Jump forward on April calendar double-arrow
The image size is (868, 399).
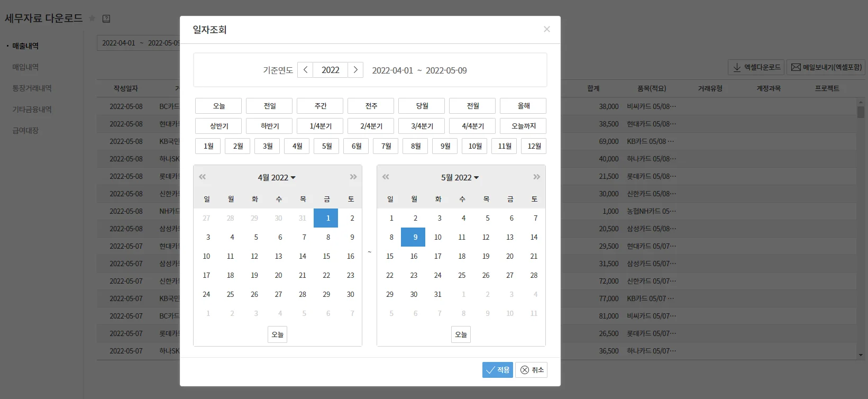point(353,177)
